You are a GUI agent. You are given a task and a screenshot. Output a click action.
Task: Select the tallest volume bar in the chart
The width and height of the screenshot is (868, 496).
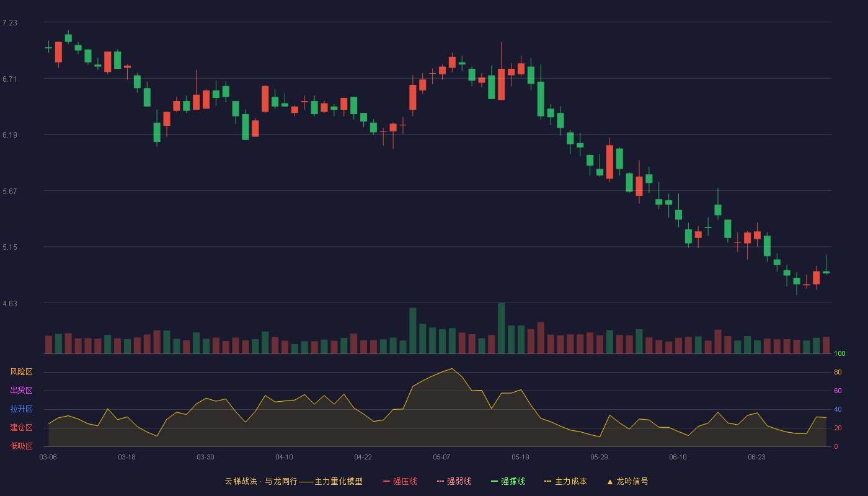tap(501, 329)
